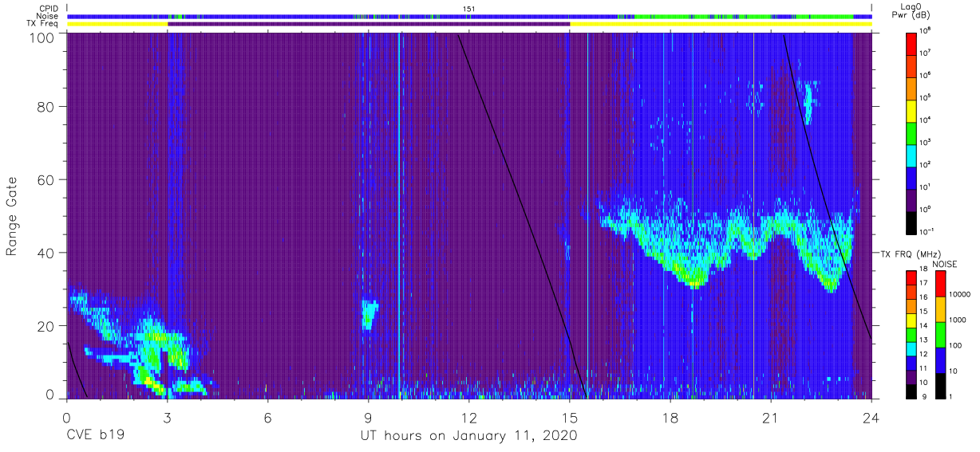Click the vertical cyan line near 10 UT
Image resolution: width=980 pixels, height=452 pixels.
pos(398,215)
